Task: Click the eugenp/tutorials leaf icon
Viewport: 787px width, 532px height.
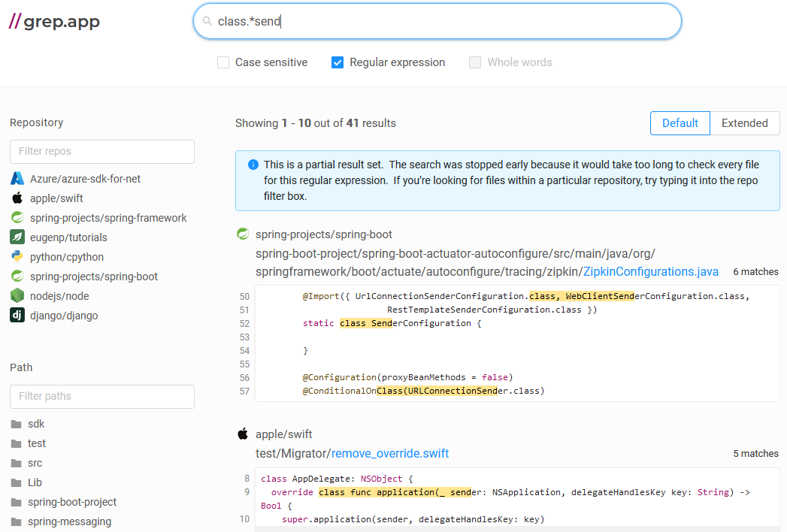Action: 17,237
